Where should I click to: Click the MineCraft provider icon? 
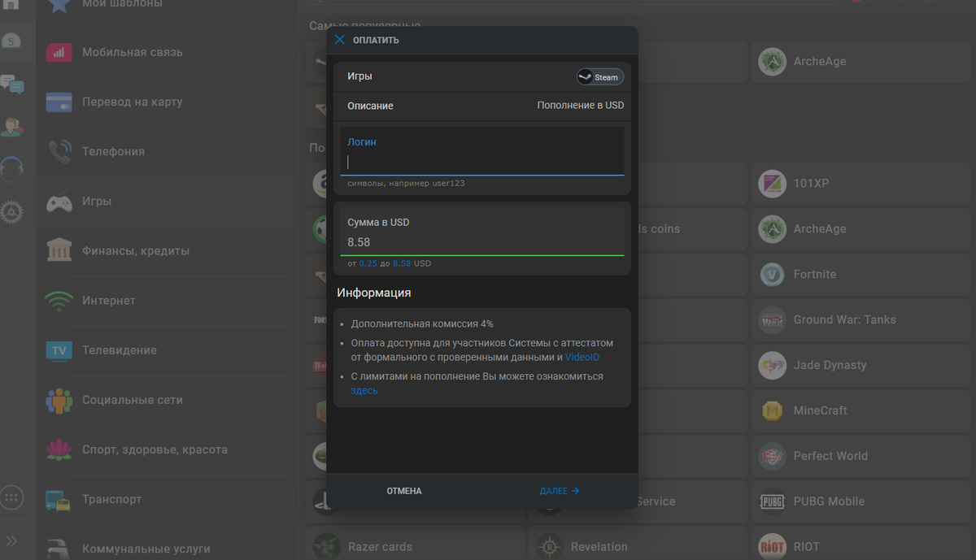(772, 411)
